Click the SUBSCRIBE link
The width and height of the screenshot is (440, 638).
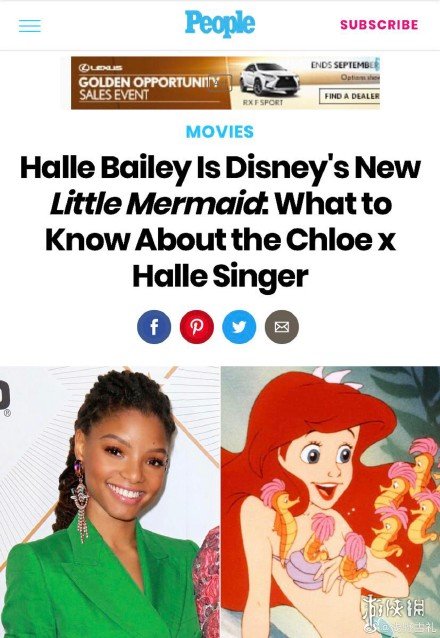(379, 25)
